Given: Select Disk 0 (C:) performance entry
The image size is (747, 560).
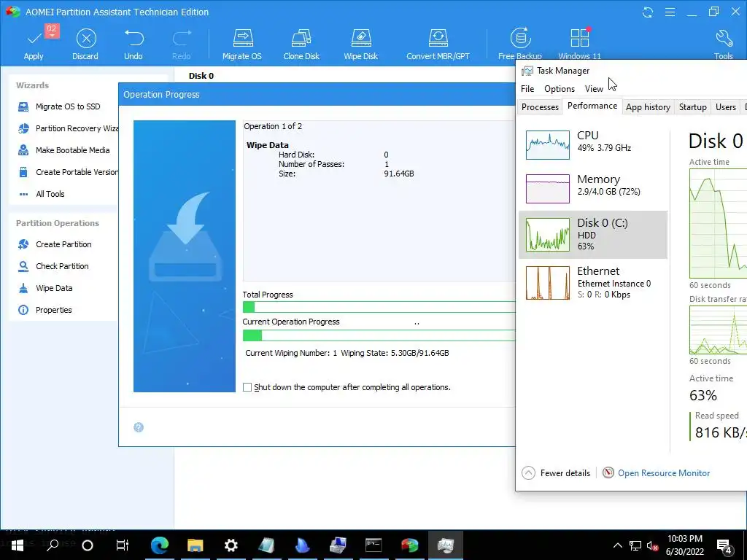Looking at the screenshot, I should [592, 235].
